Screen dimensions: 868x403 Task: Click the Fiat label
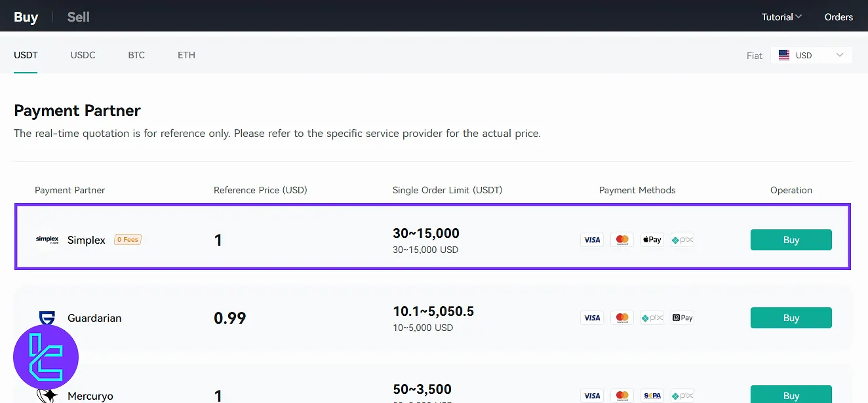[x=755, y=56]
